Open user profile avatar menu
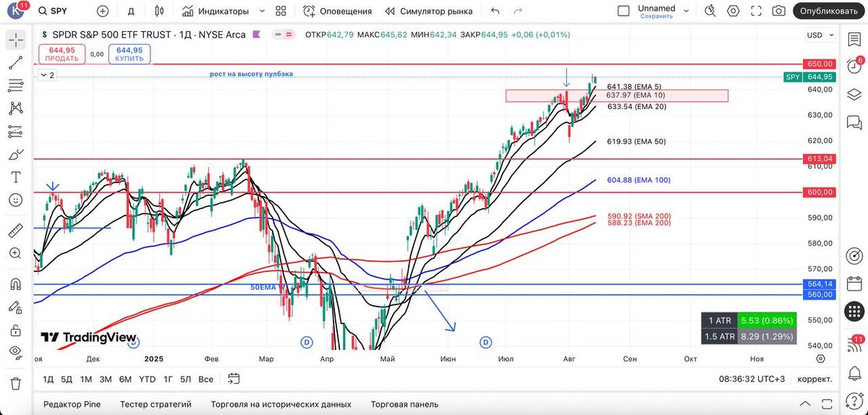The image size is (868, 415). pyautogui.click(x=16, y=11)
